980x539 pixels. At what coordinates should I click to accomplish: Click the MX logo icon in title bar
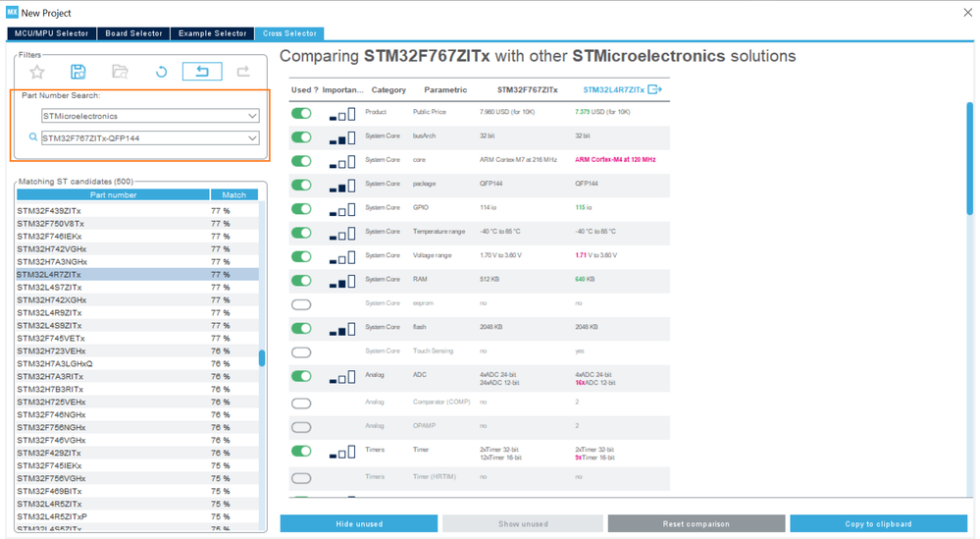tap(12, 13)
